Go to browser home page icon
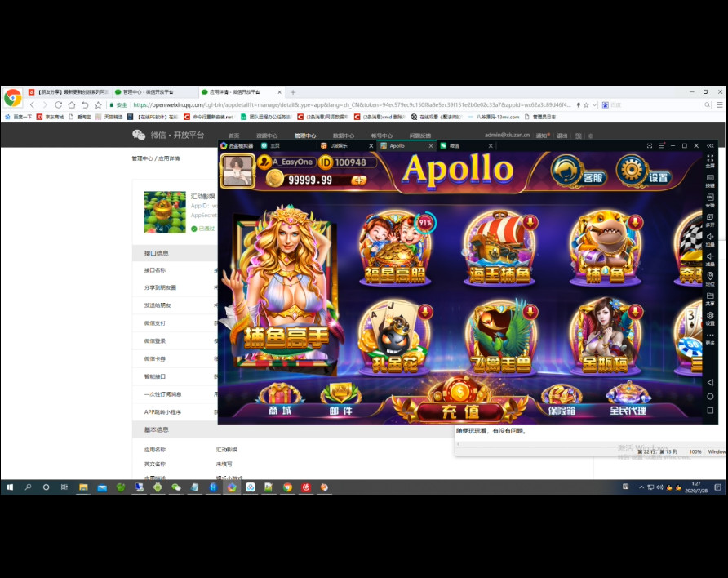Image resolution: width=728 pixels, height=578 pixels. click(x=72, y=105)
